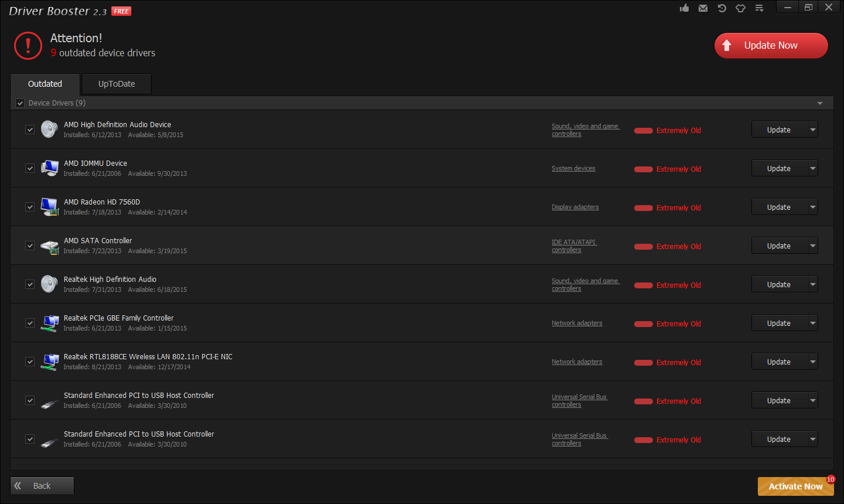
Task: Open IDE ATA/ATAPI controllers category link
Action: pos(574,246)
